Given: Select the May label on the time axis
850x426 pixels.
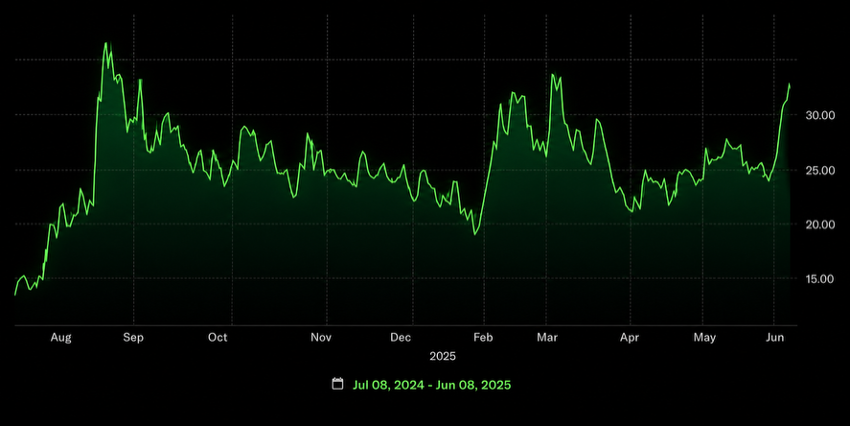Looking at the screenshot, I should [x=705, y=337].
